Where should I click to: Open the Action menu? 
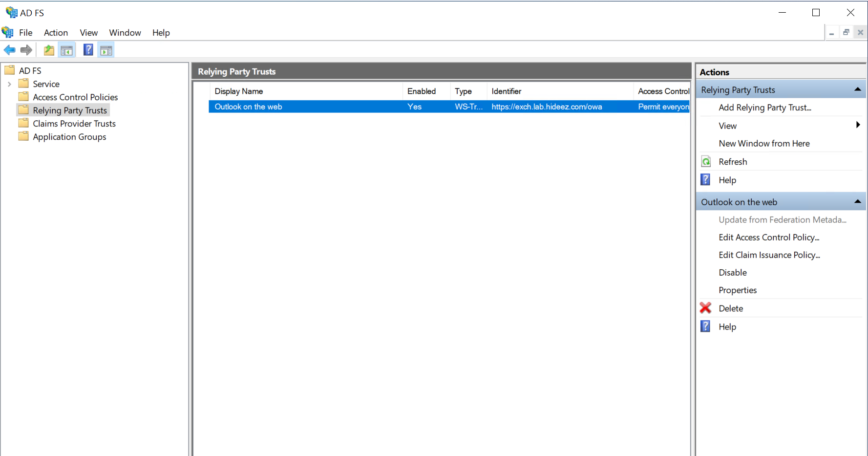point(56,33)
